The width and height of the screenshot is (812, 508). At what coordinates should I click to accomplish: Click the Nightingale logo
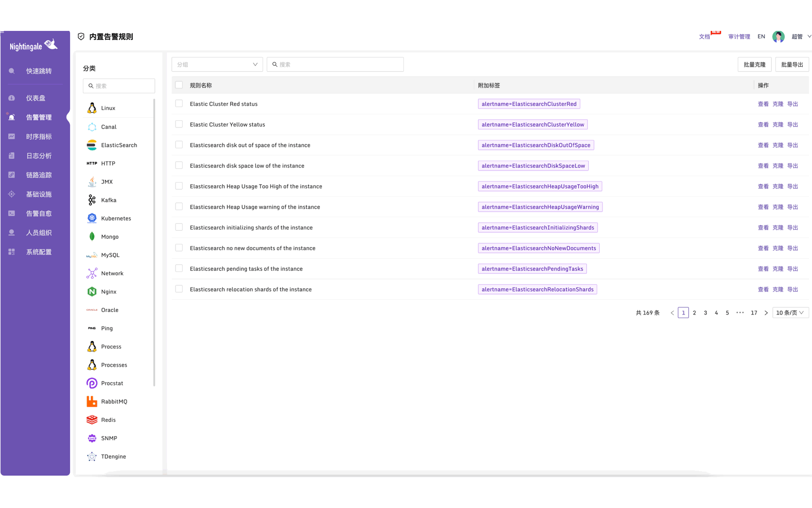(x=34, y=46)
